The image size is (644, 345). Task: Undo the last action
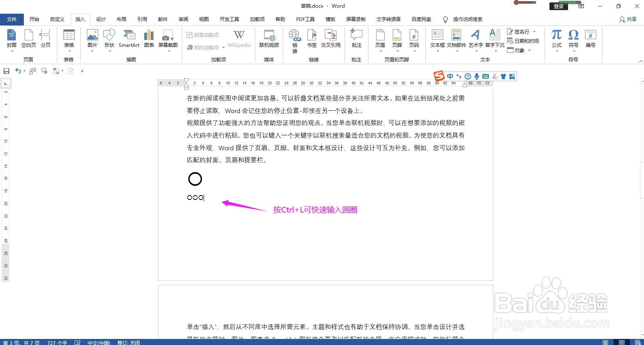(18, 71)
